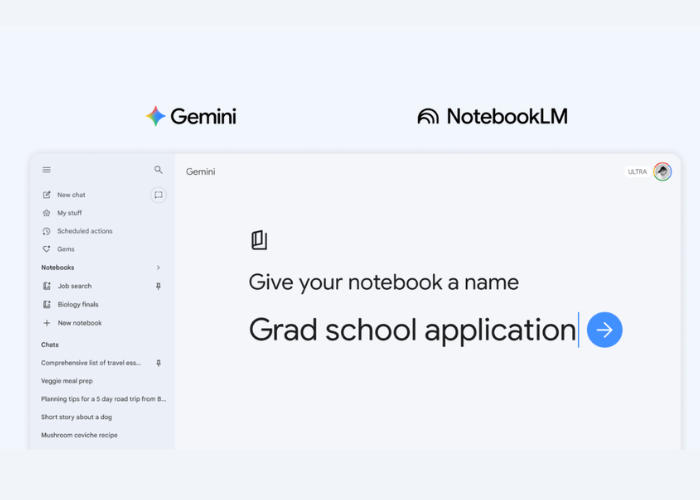The height and width of the screenshot is (500, 700).
Task: Expand the Notebooks section chevron
Action: pyautogui.click(x=158, y=268)
